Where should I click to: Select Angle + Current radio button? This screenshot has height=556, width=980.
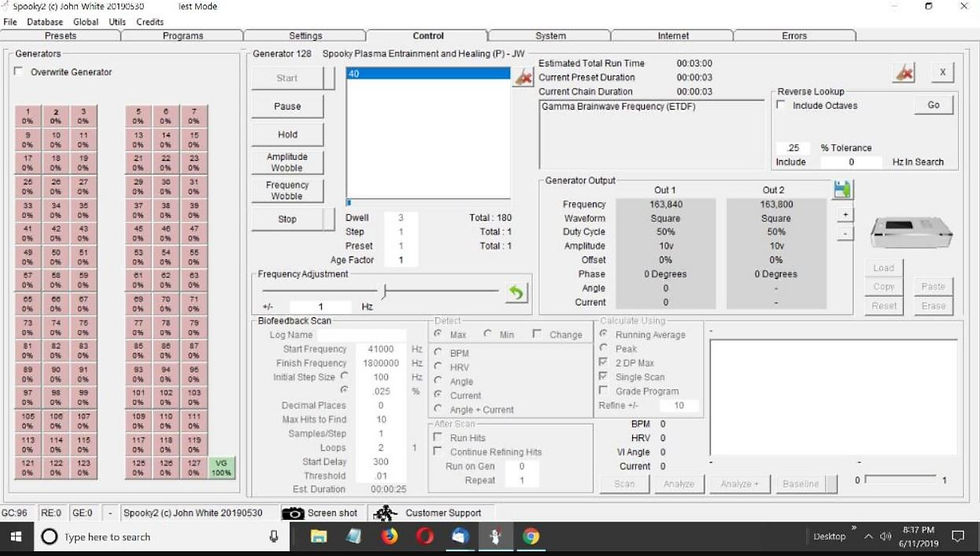pyautogui.click(x=438, y=409)
